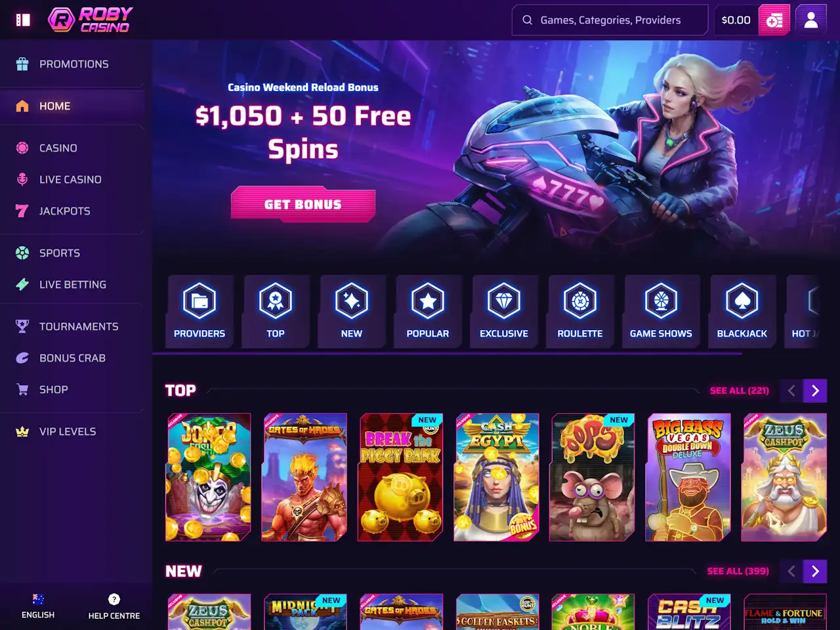The width and height of the screenshot is (840, 630).
Task: Open the Help Centre question icon
Action: [114, 599]
